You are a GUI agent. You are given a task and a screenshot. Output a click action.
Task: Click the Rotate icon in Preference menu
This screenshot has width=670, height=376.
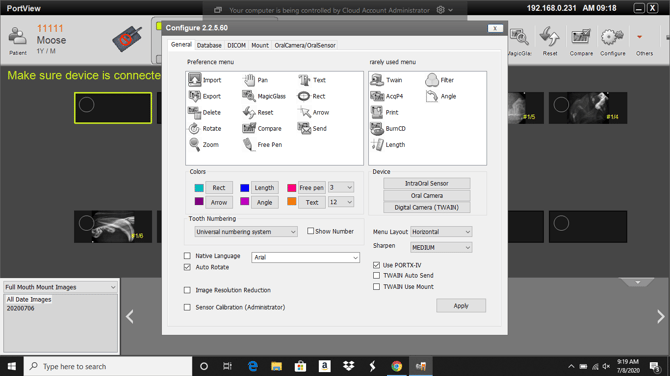coord(194,128)
